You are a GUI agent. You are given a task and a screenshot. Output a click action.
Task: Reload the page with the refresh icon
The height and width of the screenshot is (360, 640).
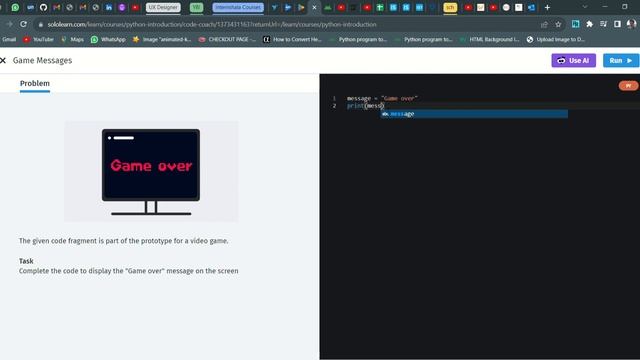[x=24, y=24]
